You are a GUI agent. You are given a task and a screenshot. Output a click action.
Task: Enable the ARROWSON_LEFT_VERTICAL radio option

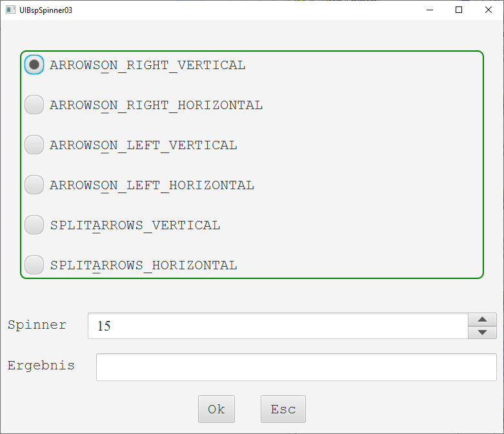pyautogui.click(x=34, y=145)
